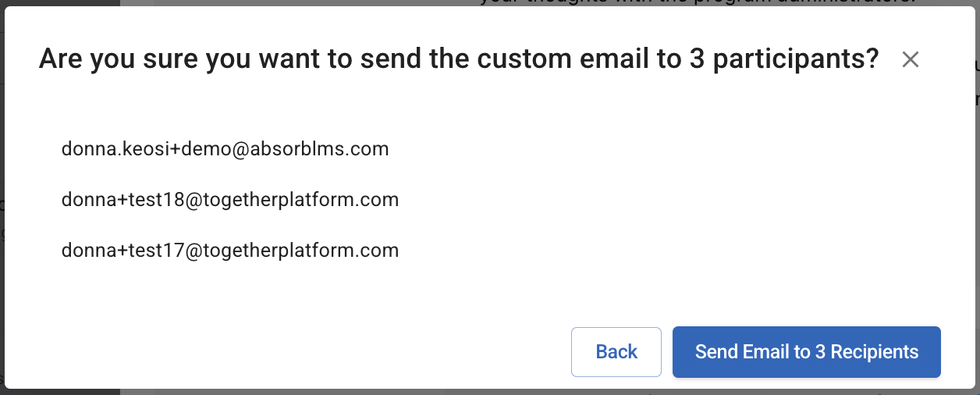Screen dimensions: 980x395
Task: Click the Back button
Action: coord(616,352)
